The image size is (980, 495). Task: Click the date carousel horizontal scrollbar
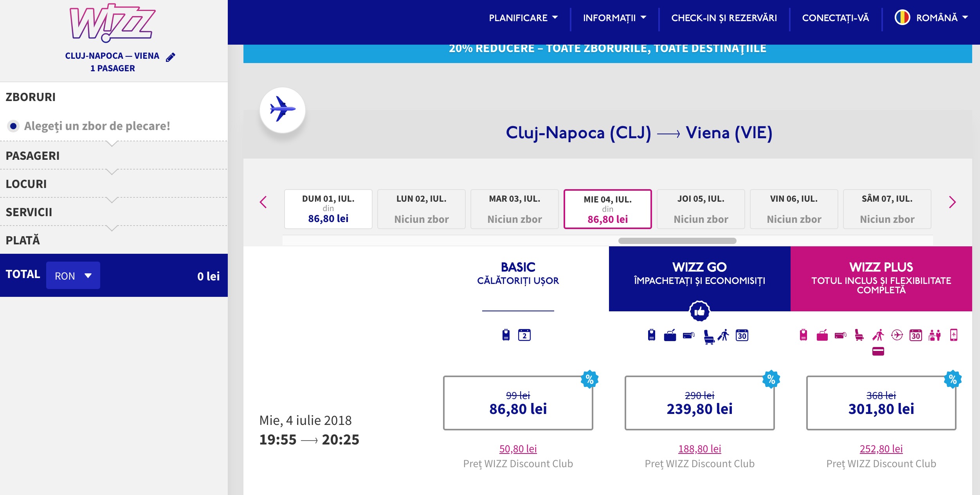coord(677,241)
